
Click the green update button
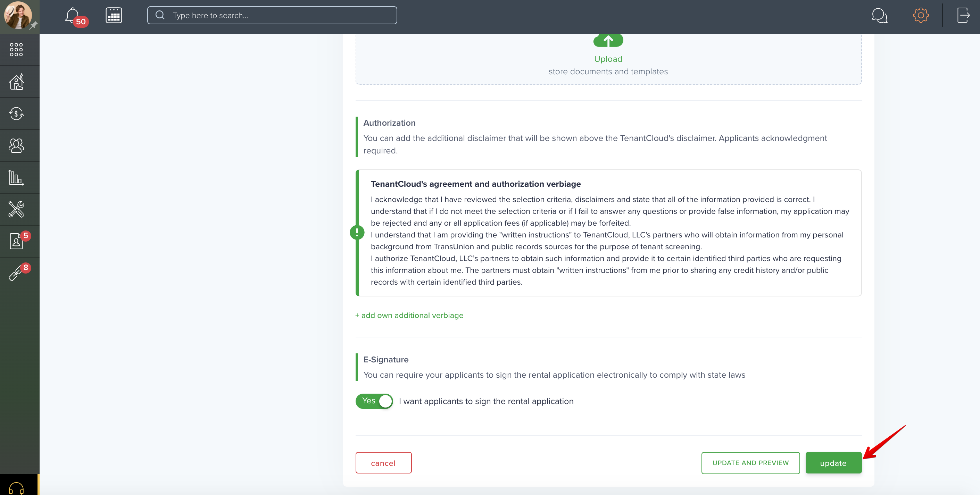[x=833, y=463]
